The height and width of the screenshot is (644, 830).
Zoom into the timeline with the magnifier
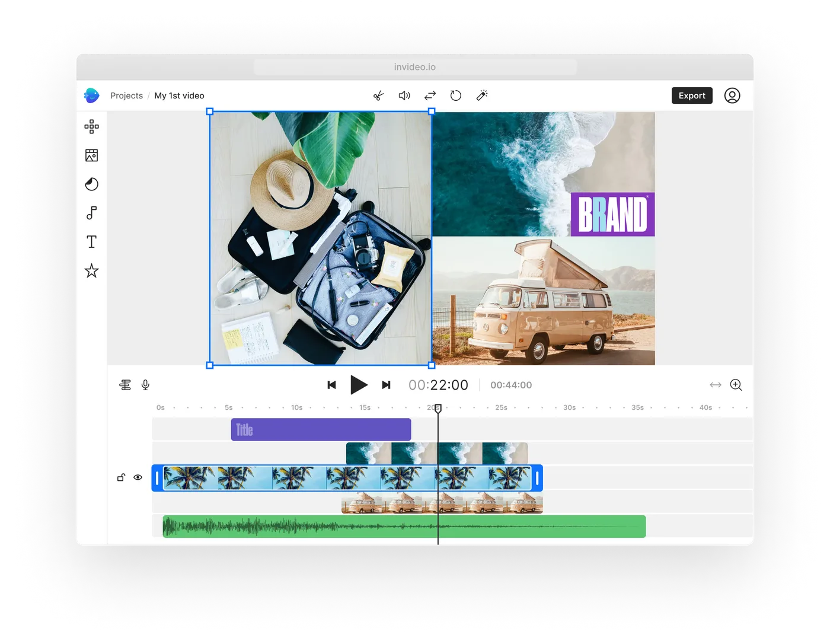coord(736,385)
